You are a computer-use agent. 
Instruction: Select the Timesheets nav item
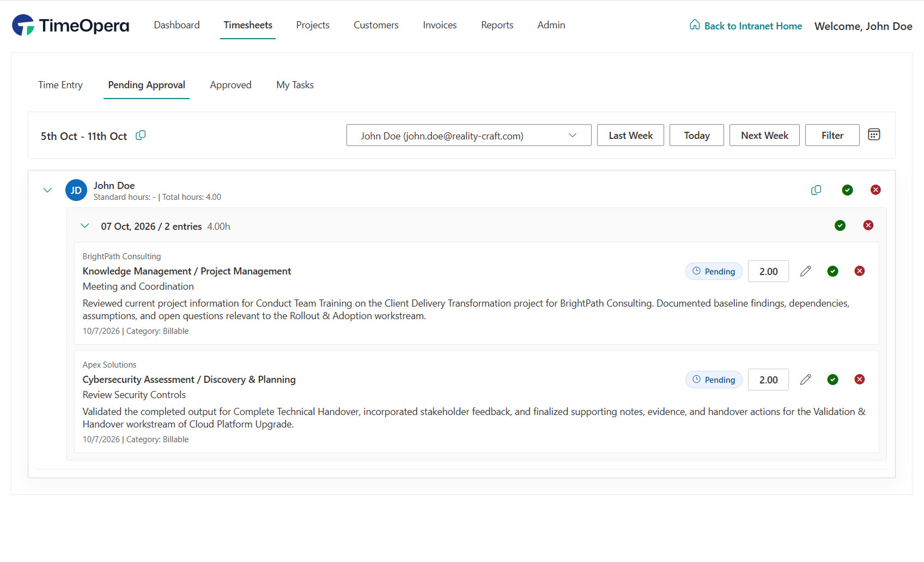(x=248, y=25)
